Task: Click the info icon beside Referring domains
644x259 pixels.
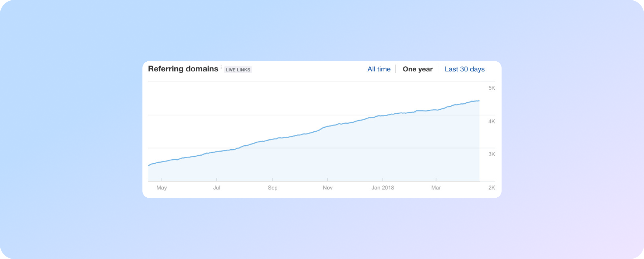Action: coord(221,67)
